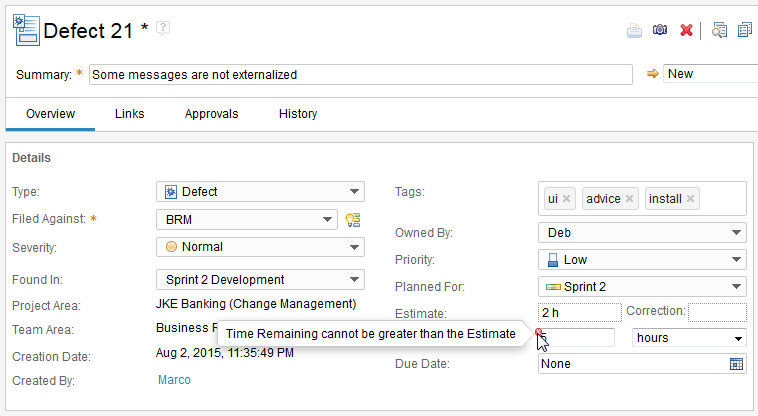
Task: Click the find duplicates magnifier icon
Action: 719,30
